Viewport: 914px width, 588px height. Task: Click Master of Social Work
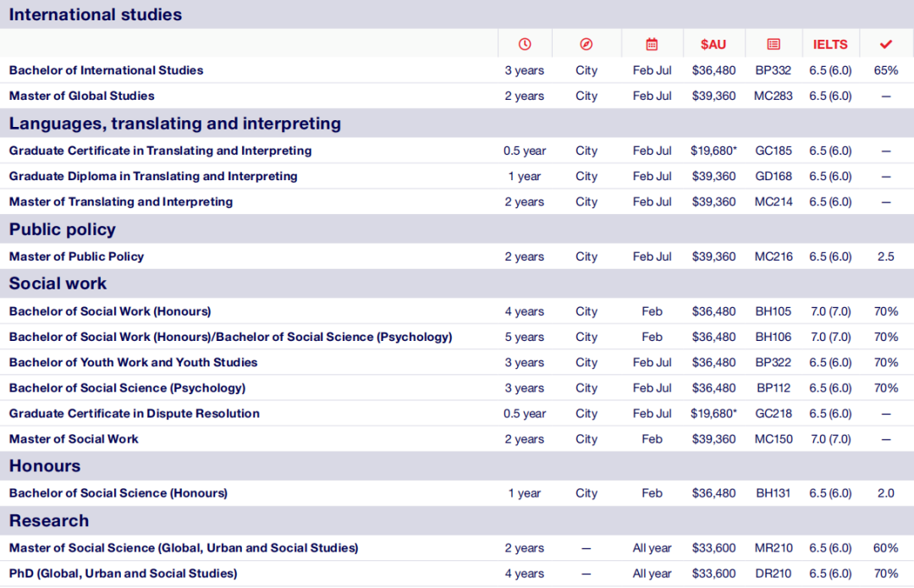[74, 439]
